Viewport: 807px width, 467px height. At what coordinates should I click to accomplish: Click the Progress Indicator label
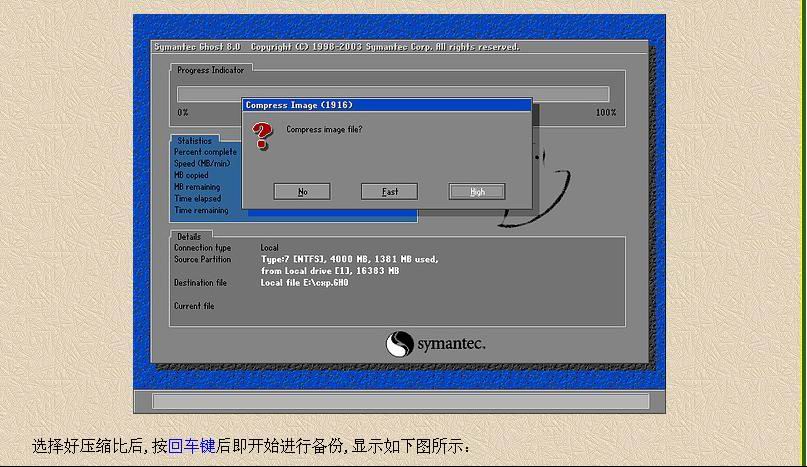[x=210, y=70]
